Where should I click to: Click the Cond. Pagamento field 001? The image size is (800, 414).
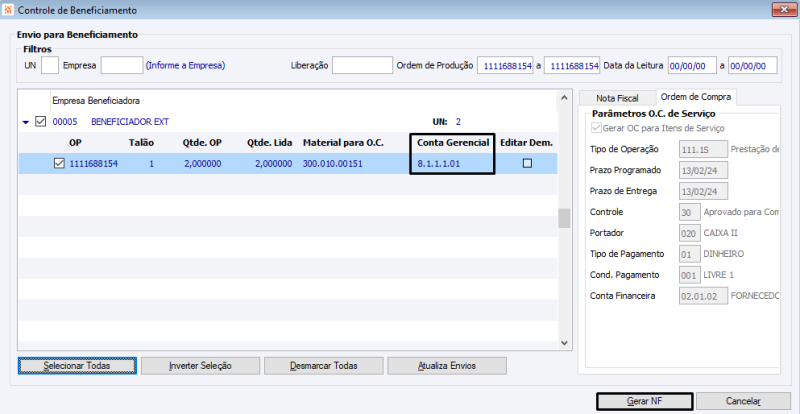pos(689,275)
